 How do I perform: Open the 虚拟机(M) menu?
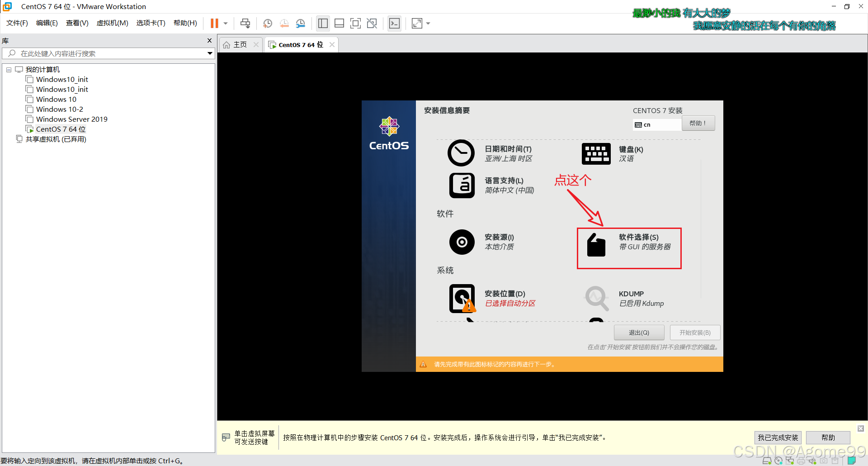coord(112,23)
